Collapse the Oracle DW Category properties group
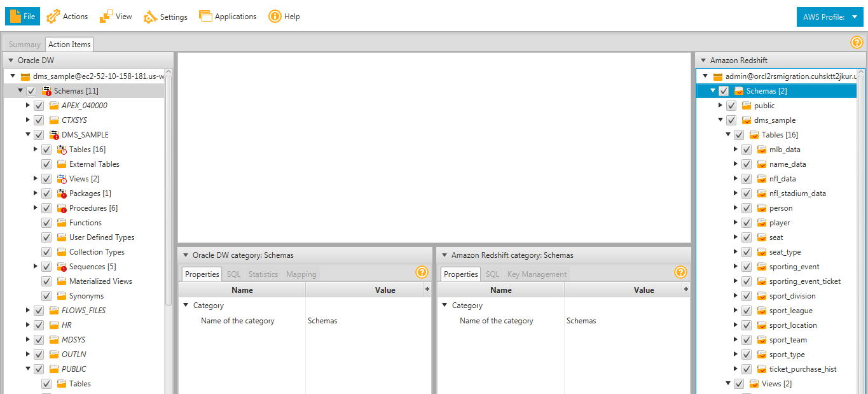868x394 pixels. point(186,306)
